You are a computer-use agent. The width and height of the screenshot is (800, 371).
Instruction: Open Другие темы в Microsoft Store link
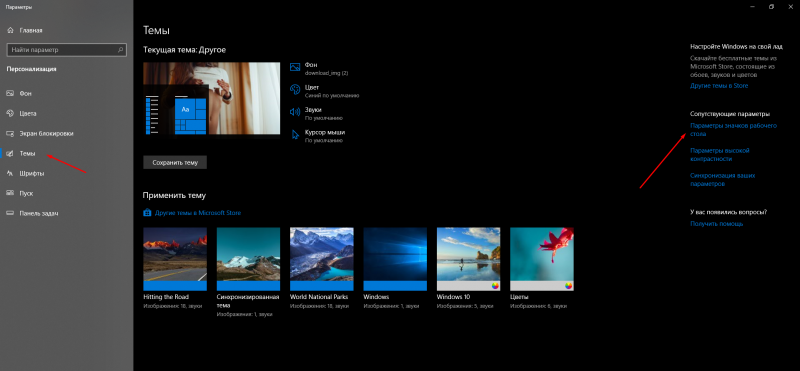pos(197,213)
